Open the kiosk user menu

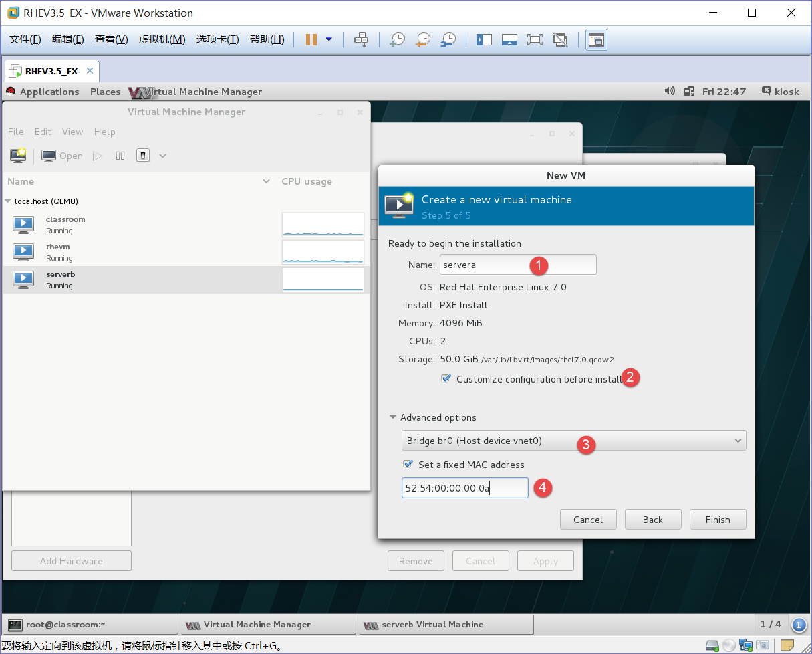(x=780, y=92)
